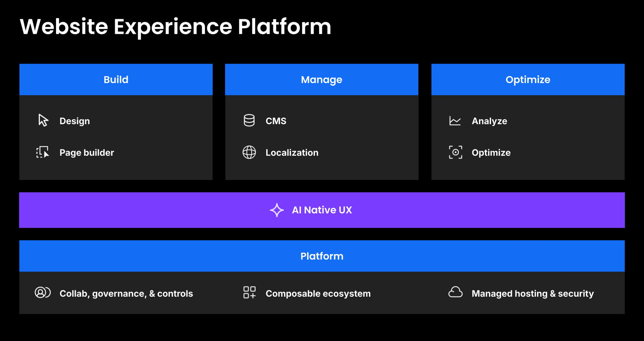Expand the AI Native UX banner
Screen dimensions: 644x341
click(x=322, y=210)
